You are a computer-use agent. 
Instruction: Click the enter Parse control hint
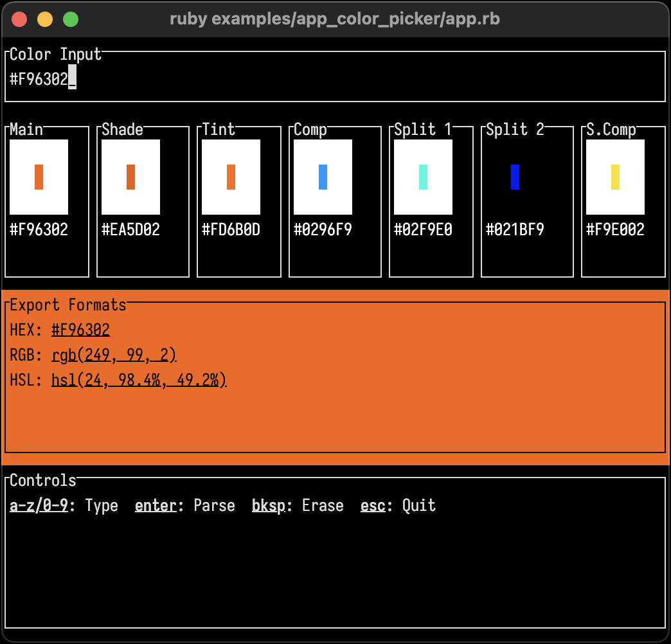(185, 505)
